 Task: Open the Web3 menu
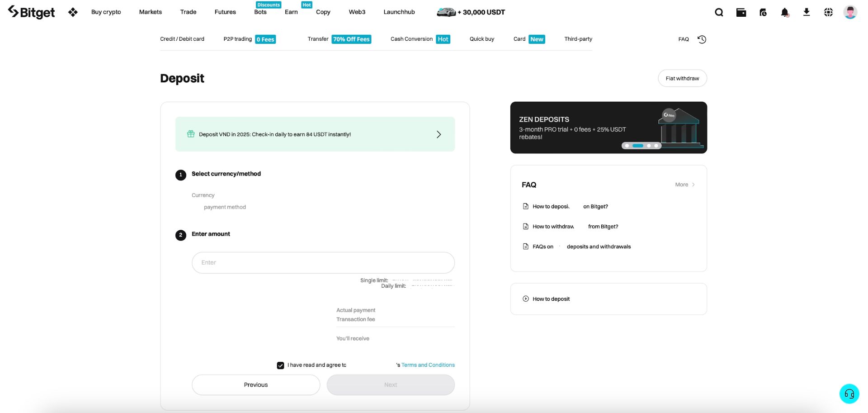click(x=357, y=12)
